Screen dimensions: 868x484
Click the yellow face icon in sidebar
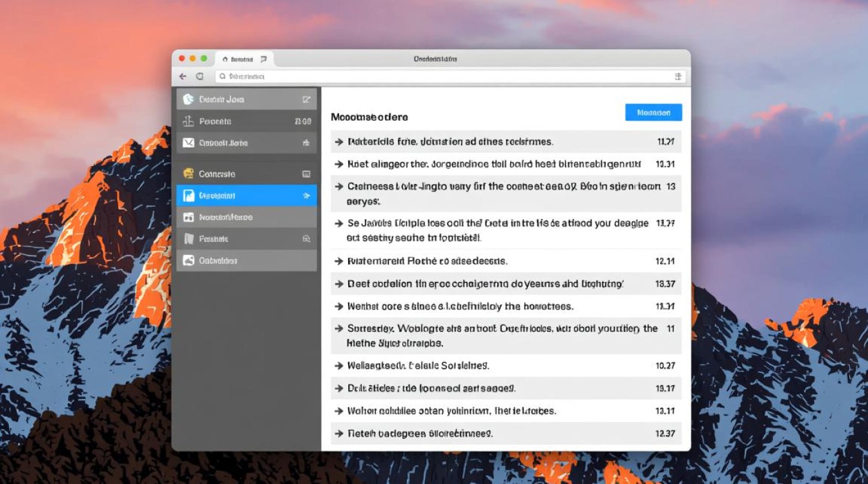[x=189, y=174]
